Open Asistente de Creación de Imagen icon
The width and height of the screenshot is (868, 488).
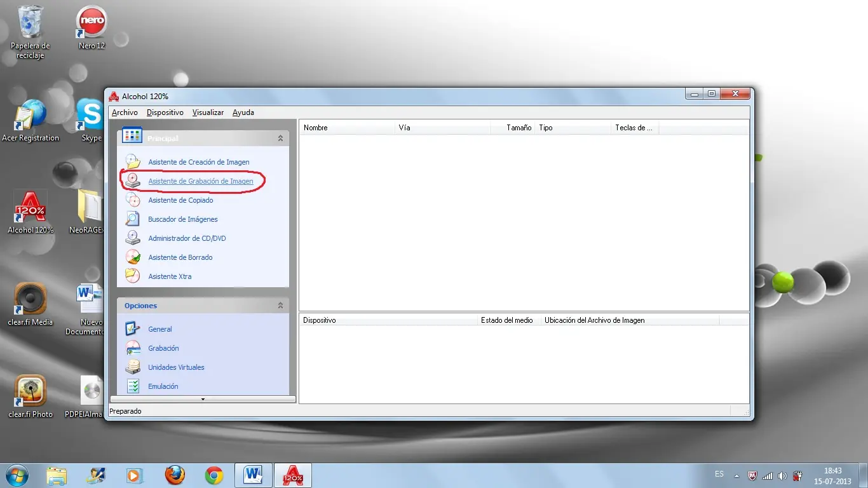[132, 161]
